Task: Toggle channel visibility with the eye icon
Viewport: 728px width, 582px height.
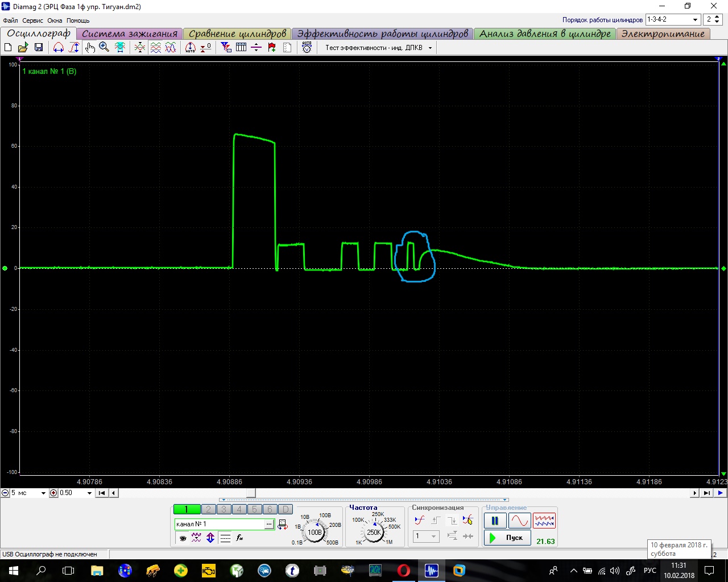Action: pos(183,538)
